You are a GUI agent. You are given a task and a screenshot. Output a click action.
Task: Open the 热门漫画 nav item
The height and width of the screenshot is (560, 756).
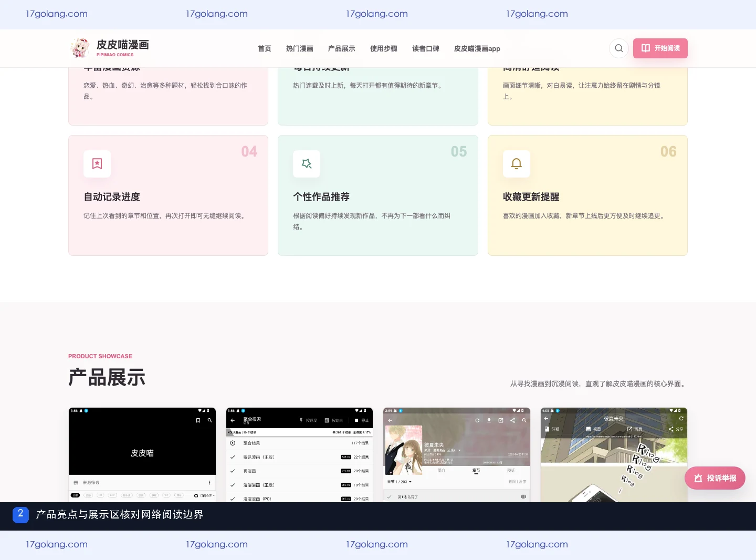click(300, 48)
